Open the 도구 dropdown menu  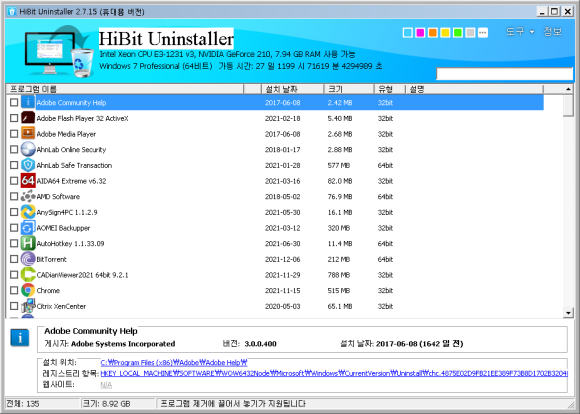tap(520, 32)
